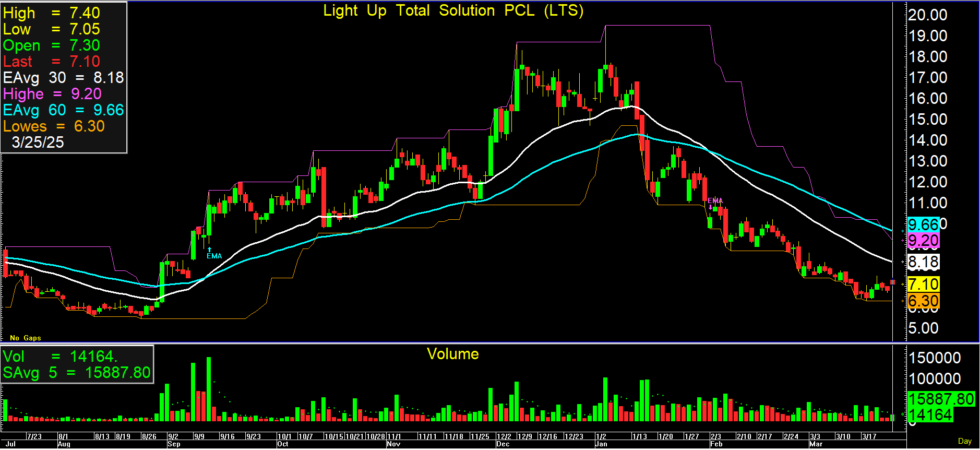
Task: Click the Last = 7.10 legend row
Action: click(x=52, y=62)
